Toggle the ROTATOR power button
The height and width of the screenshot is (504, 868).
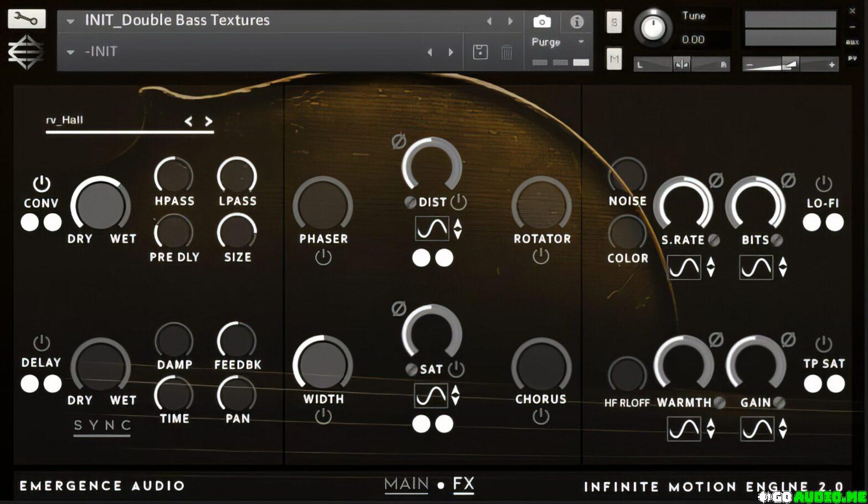coord(541,256)
